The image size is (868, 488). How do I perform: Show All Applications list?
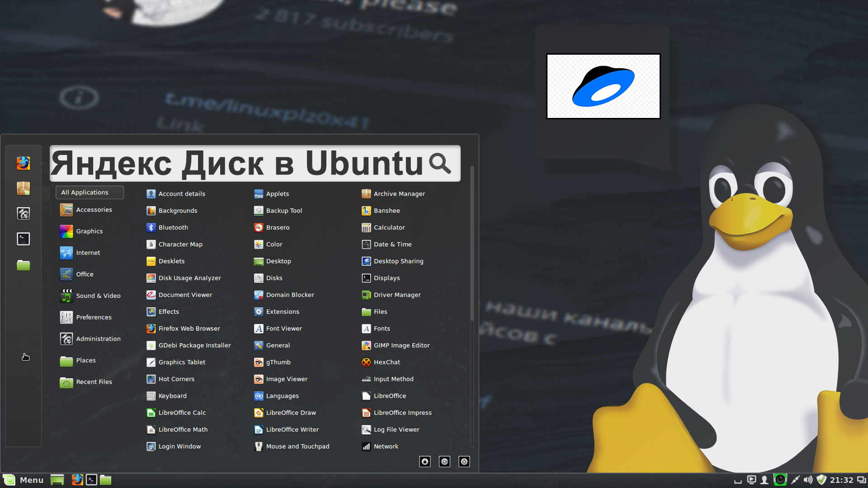pyautogui.click(x=90, y=192)
